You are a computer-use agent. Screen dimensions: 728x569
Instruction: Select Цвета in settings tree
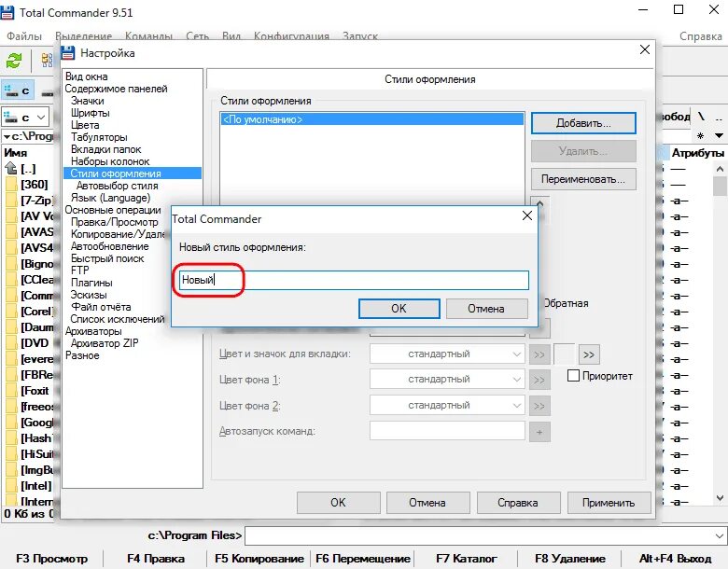(85, 125)
